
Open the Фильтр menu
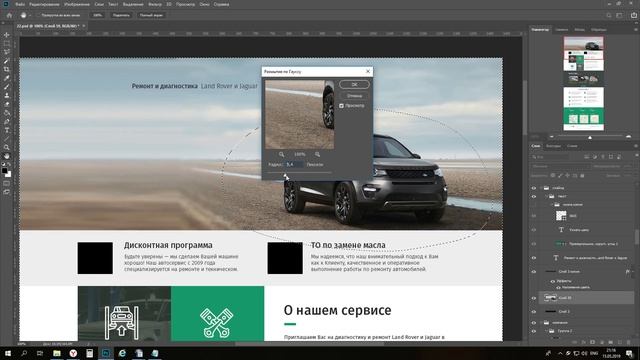point(155,4)
